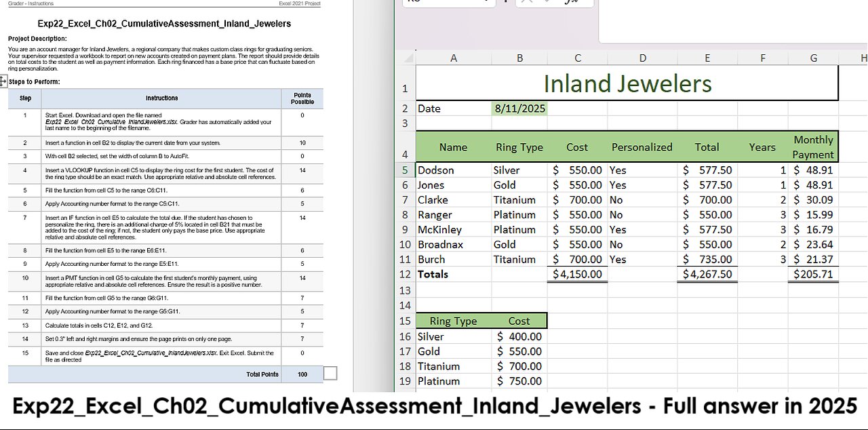Select the Dodson name cell

pos(454,170)
